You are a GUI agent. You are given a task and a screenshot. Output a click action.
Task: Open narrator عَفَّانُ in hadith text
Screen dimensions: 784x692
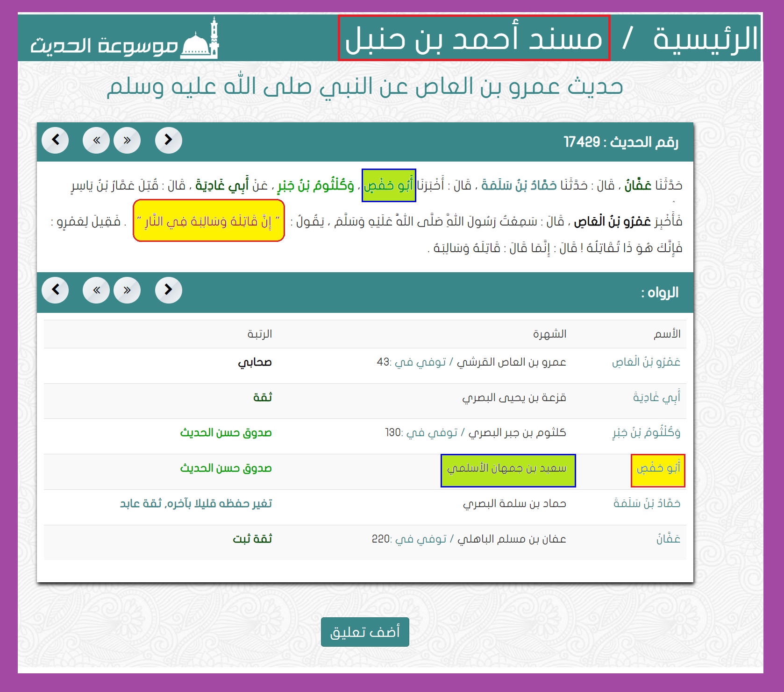pyautogui.click(x=638, y=185)
